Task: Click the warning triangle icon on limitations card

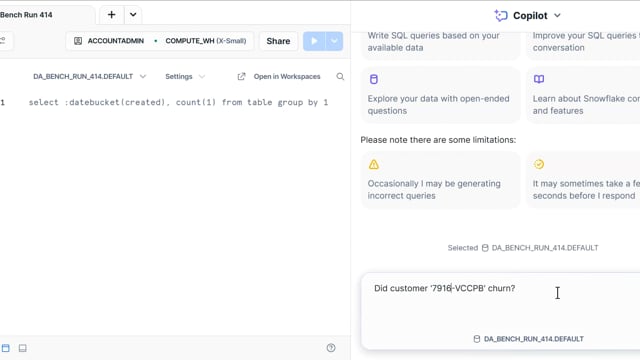Action: [373, 164]
